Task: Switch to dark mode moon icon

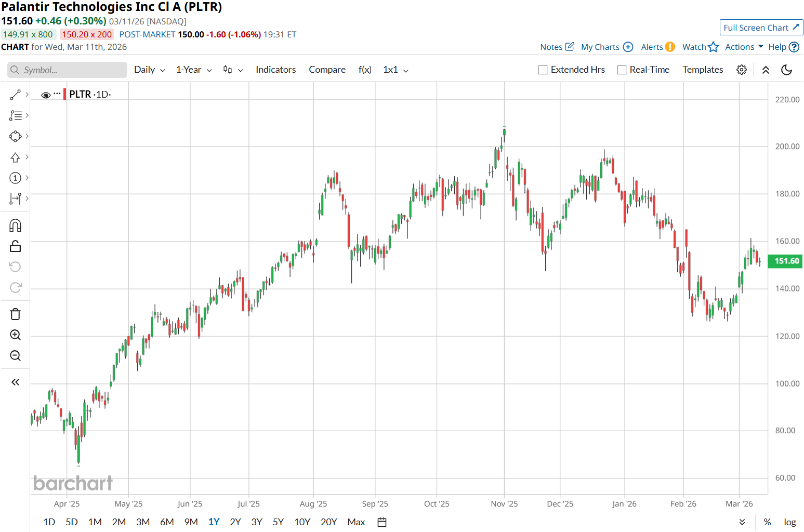Action: click(787, 70)
